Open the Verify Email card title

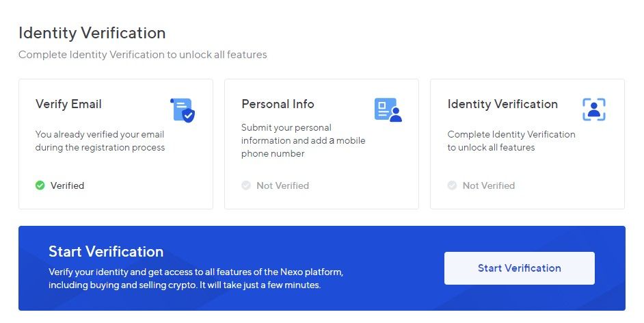coord(68,105)
